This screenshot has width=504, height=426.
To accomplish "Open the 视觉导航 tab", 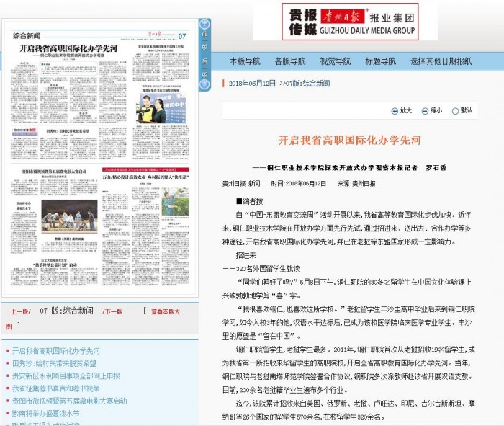I will (x=336, y=61).
